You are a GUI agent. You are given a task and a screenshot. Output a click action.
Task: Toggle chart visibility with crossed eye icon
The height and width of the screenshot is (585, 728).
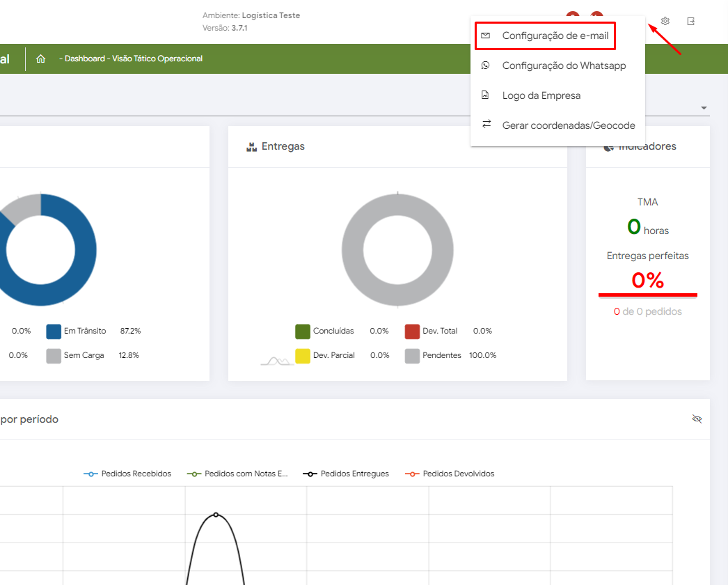click(697, 419)
